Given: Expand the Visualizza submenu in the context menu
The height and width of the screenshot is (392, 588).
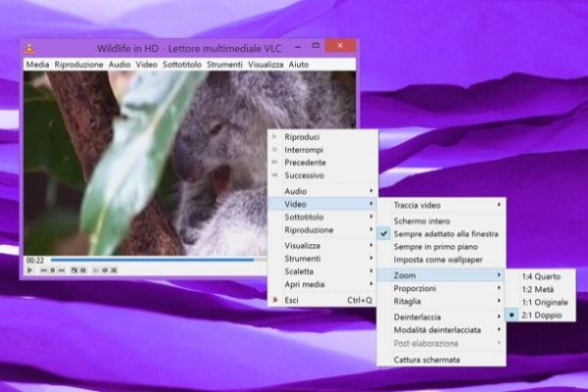Looking at the screenshot, I should coord(322,246).
